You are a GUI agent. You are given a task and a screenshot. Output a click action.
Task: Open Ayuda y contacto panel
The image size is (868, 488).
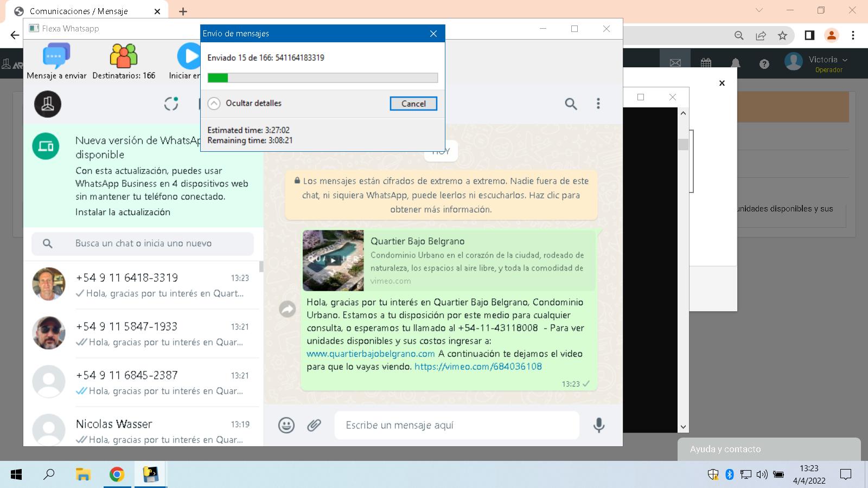pyautogui.click(x=769, y=449)
